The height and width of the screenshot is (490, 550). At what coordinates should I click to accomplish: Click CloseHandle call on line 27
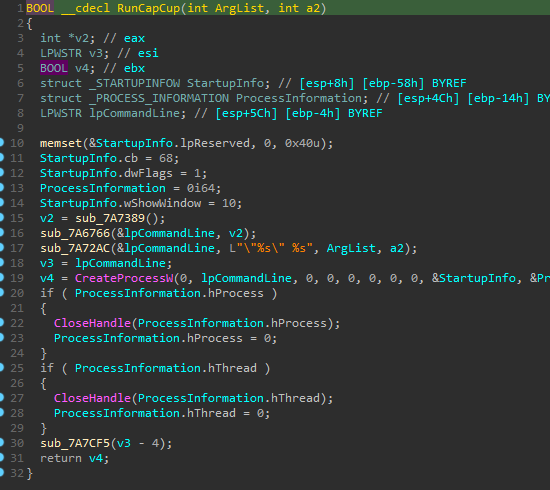[x=92, y=398]
